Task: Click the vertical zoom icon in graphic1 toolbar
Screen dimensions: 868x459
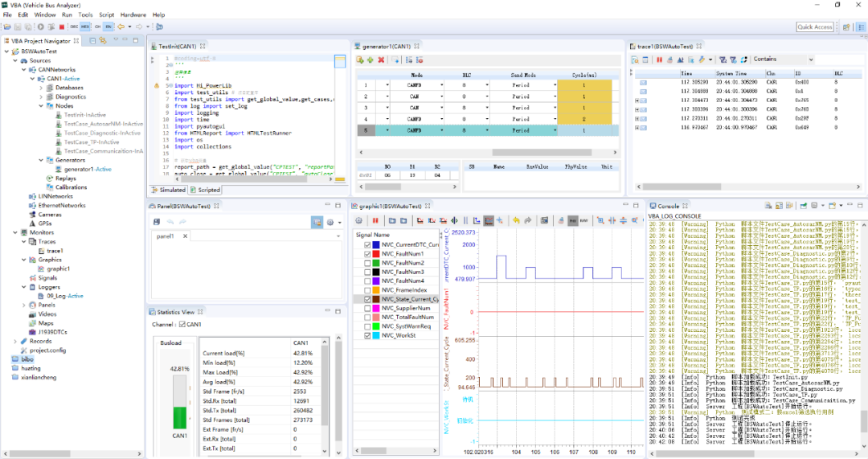Action: pyautogui.click(x=624, y=220)
